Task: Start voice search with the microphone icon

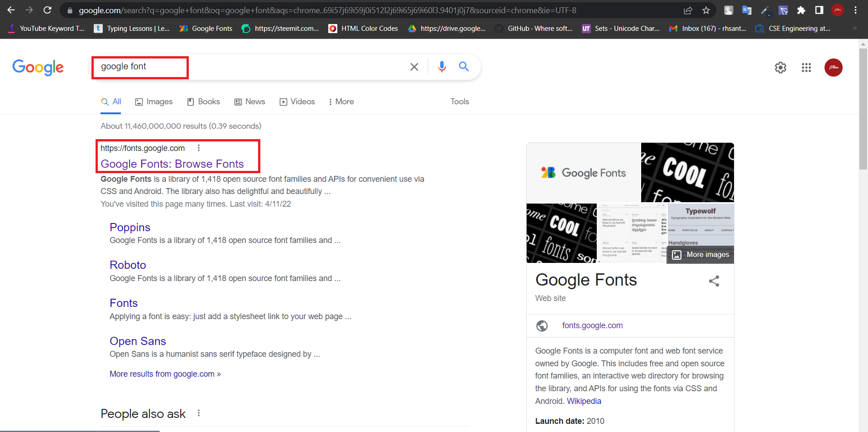Action: [442, 67]
